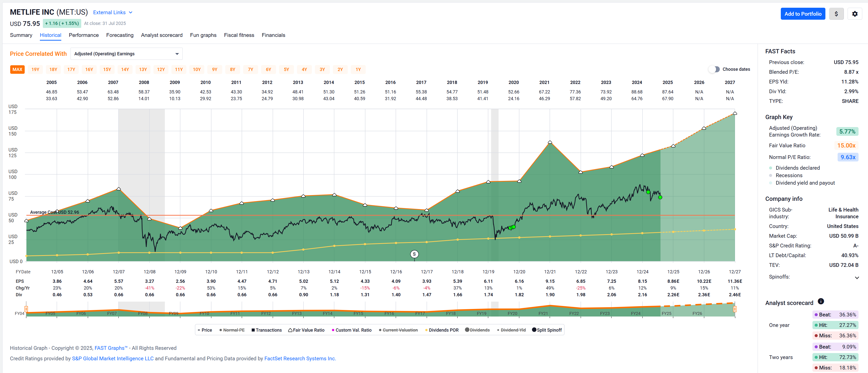Toggle Split Spinoff legend item
Image resolution: width=868 pixels, height=373 pixels.
pyautogui.click(x=547, y=330)
